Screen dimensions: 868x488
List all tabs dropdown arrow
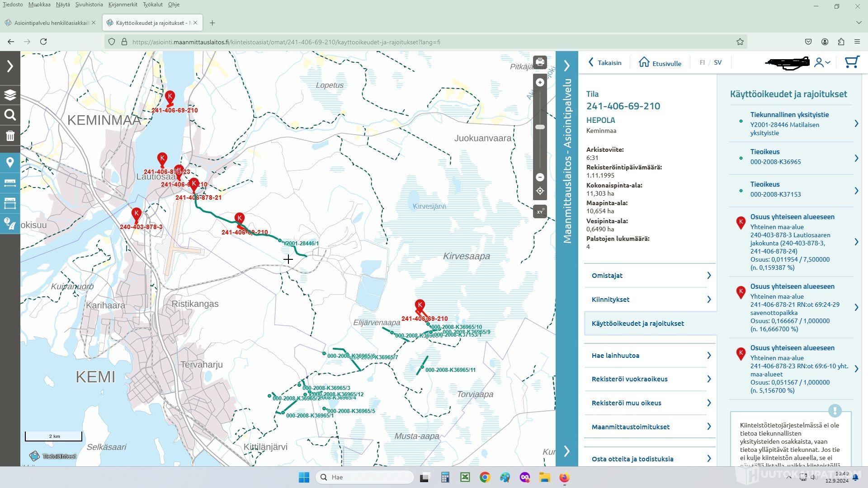[x=859, y=22]
